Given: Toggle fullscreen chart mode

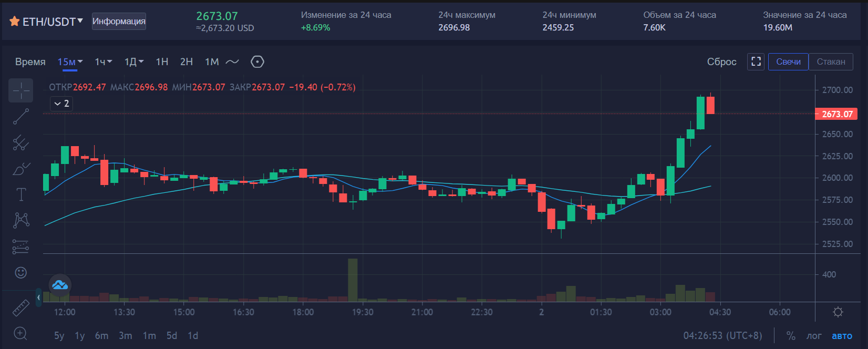Looking at the screenshot, I should [x=756, y=61].
